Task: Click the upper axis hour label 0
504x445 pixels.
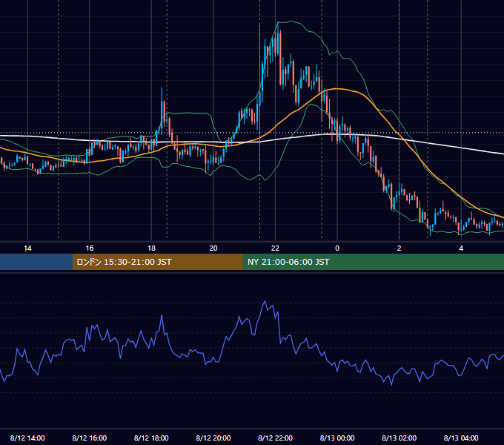Action: 337,248
